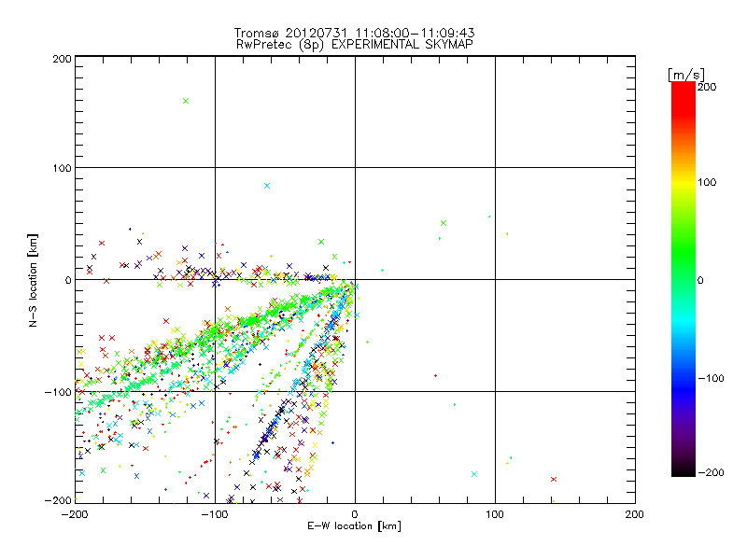Click the x-axis tick label 100
The image size is (747, 560).
pyautogui.click(x=495, y=513)
